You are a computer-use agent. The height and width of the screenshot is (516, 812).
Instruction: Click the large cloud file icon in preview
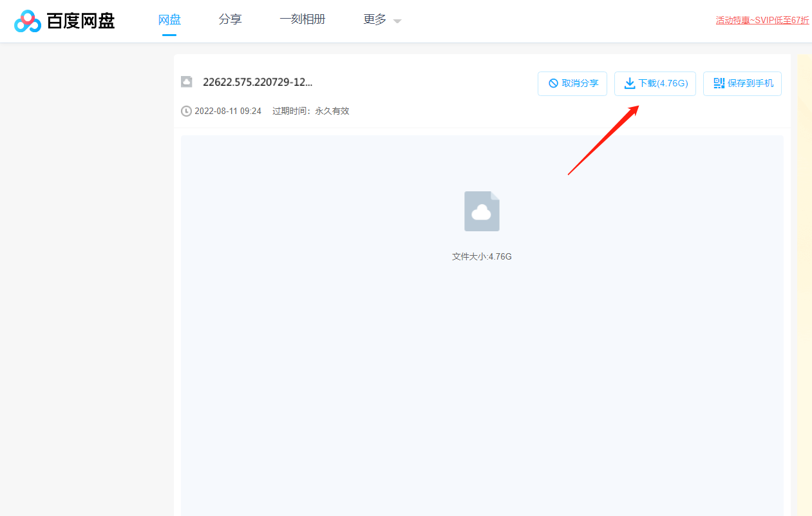(482, 211)
